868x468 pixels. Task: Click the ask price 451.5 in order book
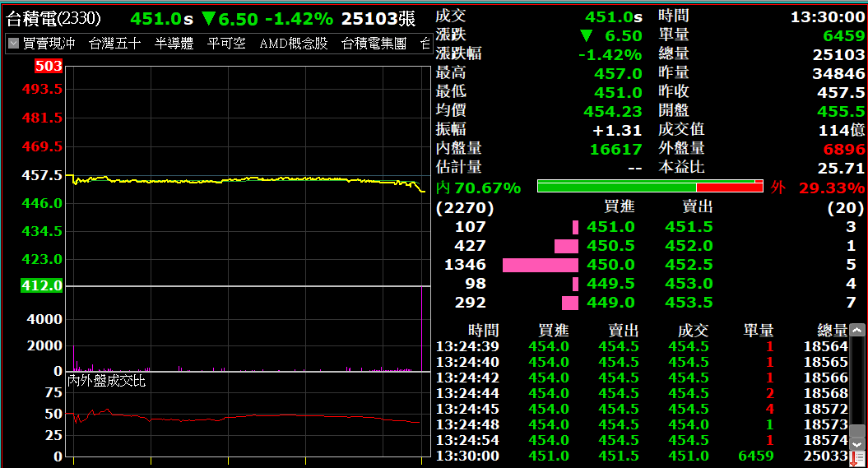tap(689, 227)
